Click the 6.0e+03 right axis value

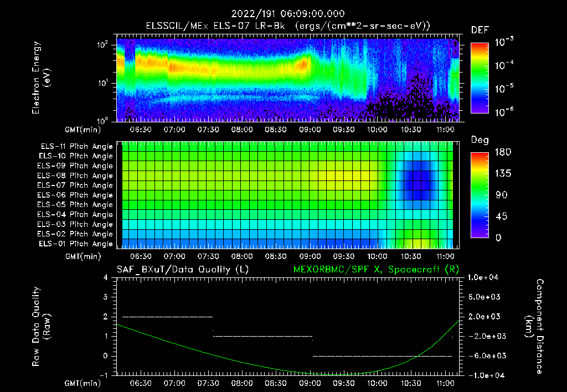pyautogui.click(x=484, y=297)
